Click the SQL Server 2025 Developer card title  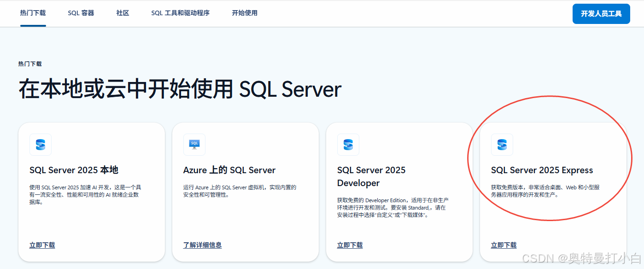[371, 176]
